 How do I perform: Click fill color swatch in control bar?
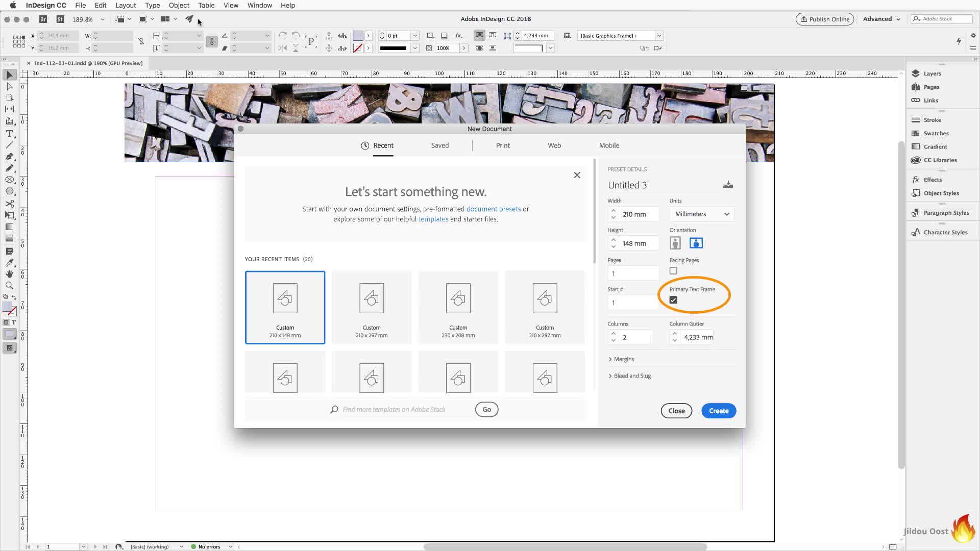click(x=358, y=36)
